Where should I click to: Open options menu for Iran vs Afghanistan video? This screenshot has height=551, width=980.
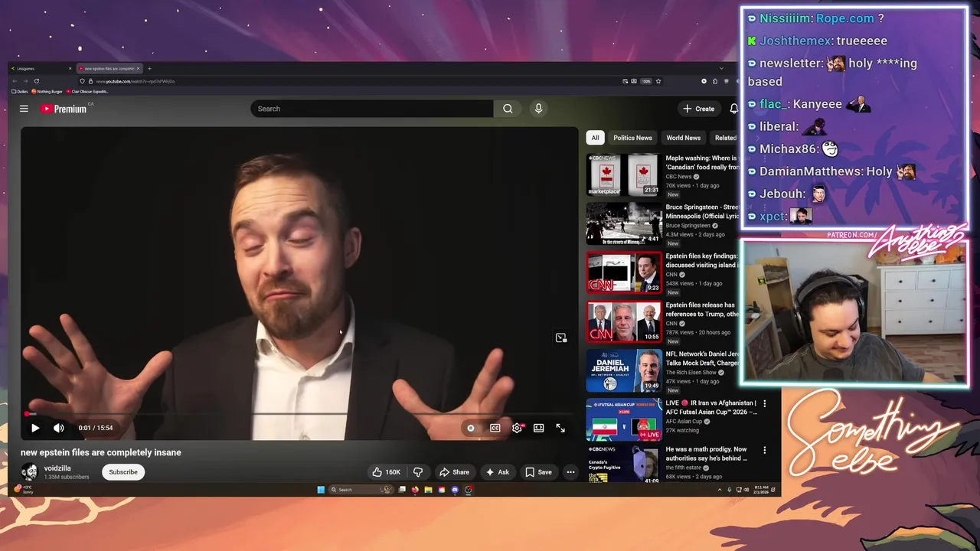tap(764, 403)
